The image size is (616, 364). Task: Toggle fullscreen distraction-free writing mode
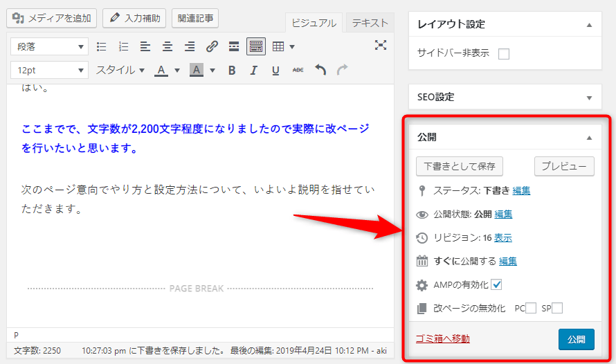[380, 46]
